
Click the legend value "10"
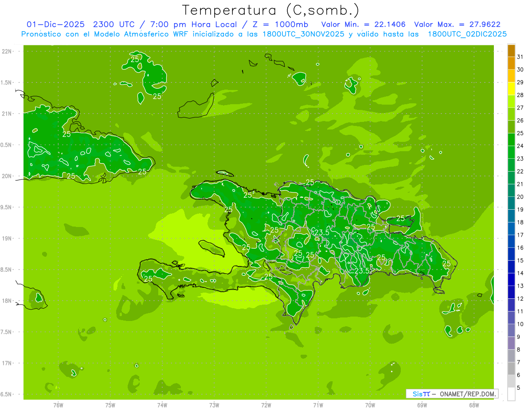pyautogui.click(x=520, y=324)
